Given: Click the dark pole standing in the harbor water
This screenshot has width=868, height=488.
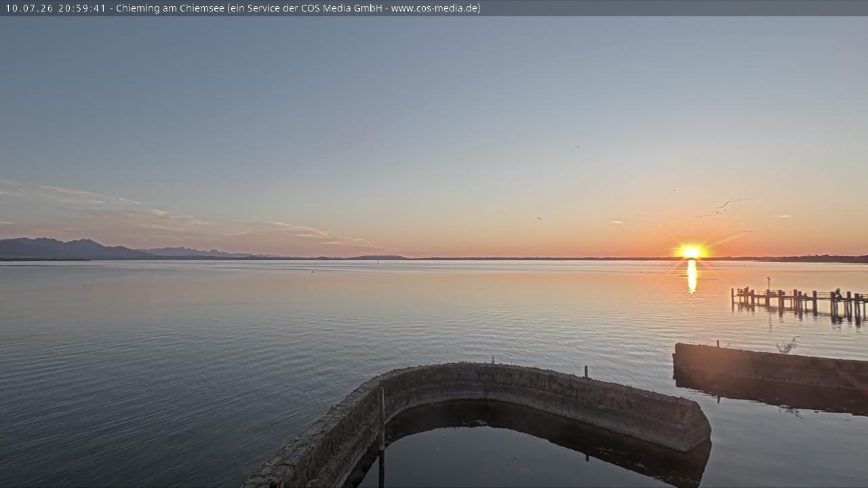Looking at the screenshot, I should pos(382,436).
